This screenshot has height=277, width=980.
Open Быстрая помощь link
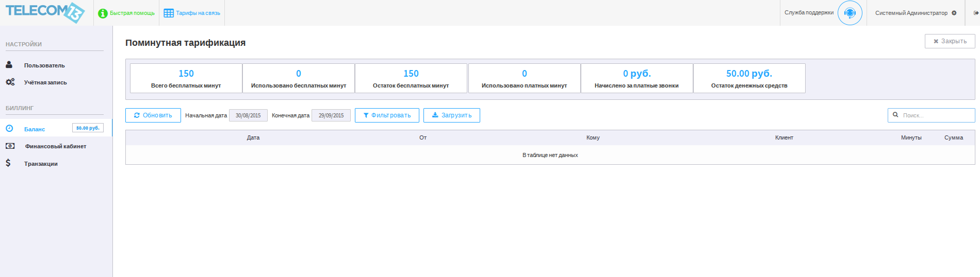click(x=132, y=13)
